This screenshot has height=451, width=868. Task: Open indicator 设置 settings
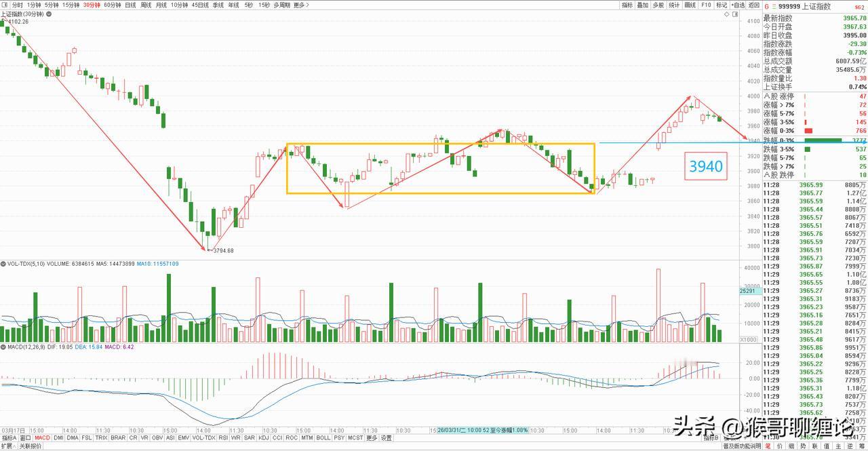click(x=386, y=437)
